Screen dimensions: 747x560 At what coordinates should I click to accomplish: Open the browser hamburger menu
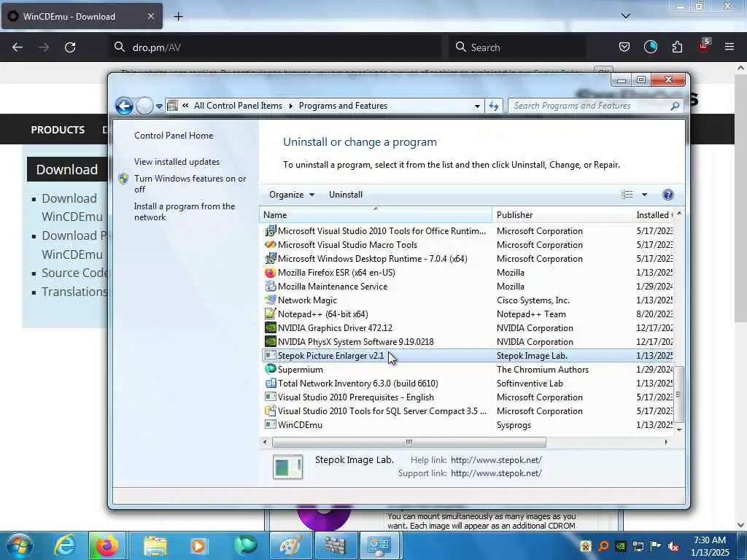729,47
